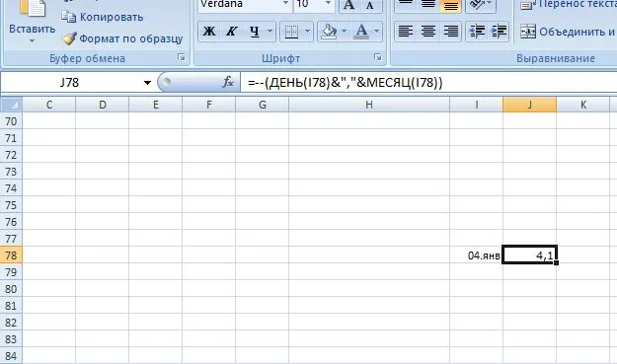Select column E header

tap(155, 105)
